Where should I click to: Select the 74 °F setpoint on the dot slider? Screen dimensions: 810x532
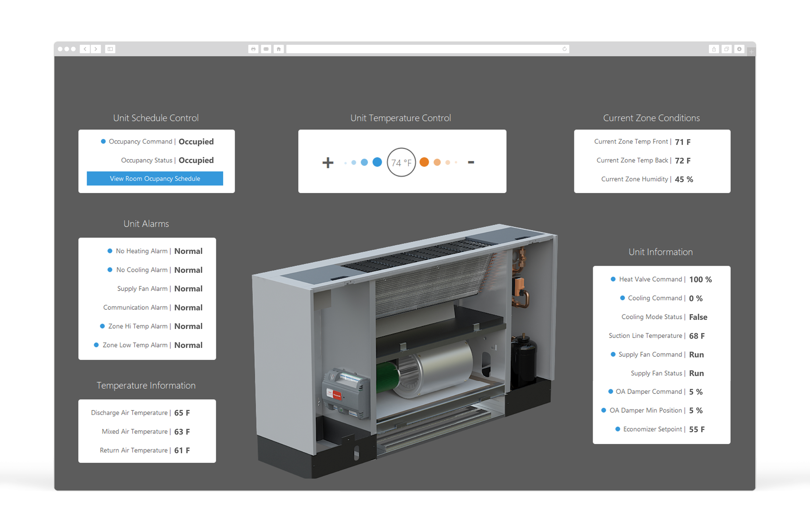point(402,162)
